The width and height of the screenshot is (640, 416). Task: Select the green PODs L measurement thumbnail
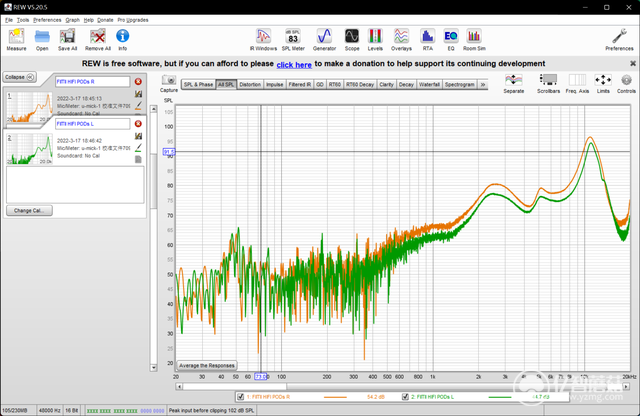(30, 149)
